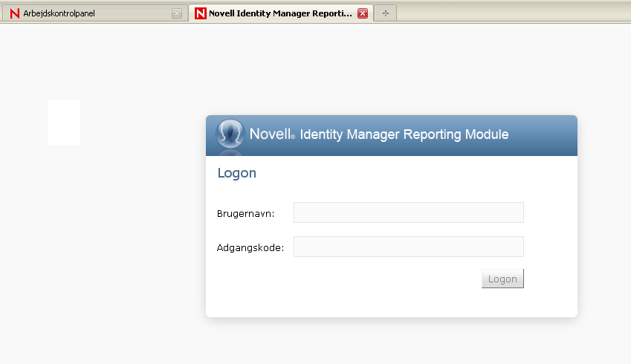Open a new browser tab
The width and height of the screenshot is (631, 364).
(x=386, y=13)
